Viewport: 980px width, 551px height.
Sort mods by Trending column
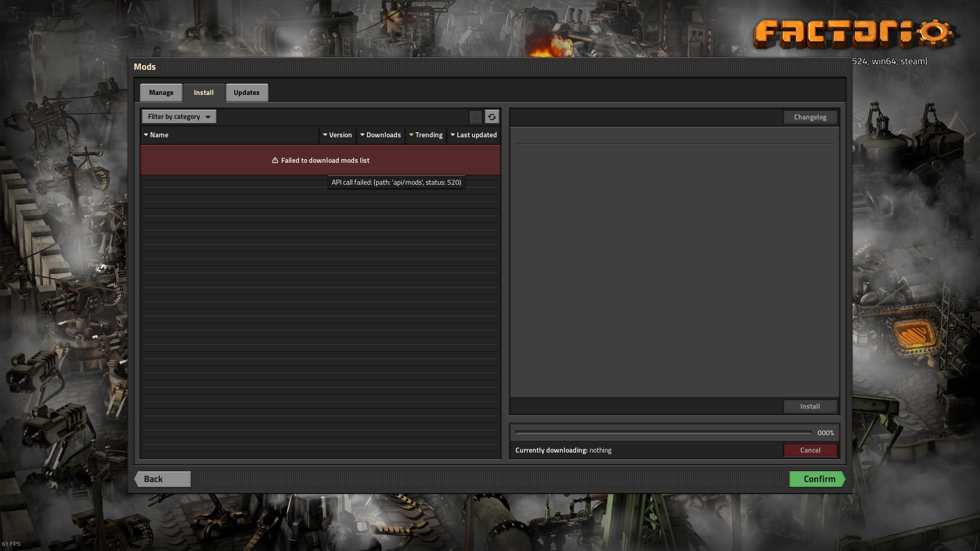[426, 135]
